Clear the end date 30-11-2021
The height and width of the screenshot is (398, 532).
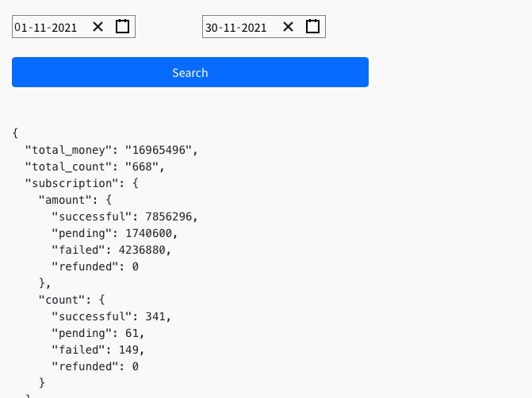pos(288,27)
